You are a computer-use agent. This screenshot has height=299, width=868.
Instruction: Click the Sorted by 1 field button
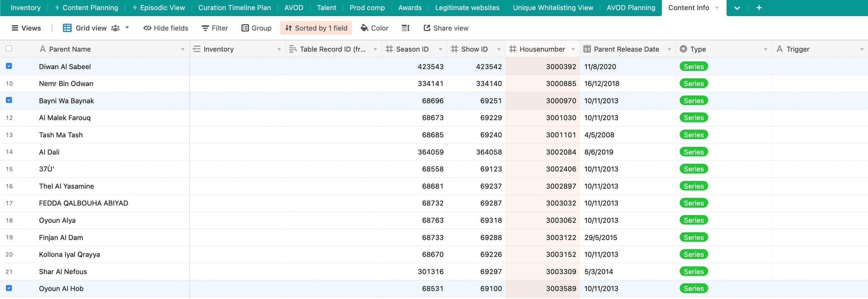click(316, 28)
